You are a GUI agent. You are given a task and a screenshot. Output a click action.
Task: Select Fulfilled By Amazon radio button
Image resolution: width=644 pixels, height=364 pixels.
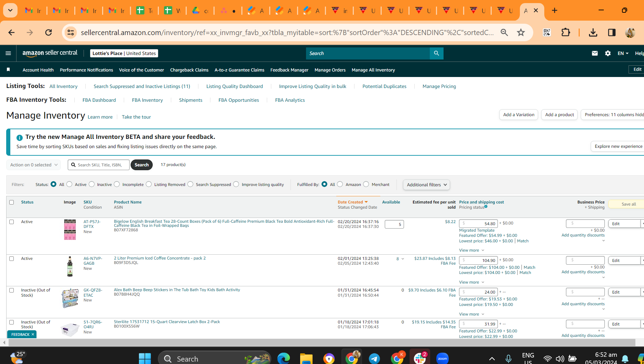[x=340, y=184]
